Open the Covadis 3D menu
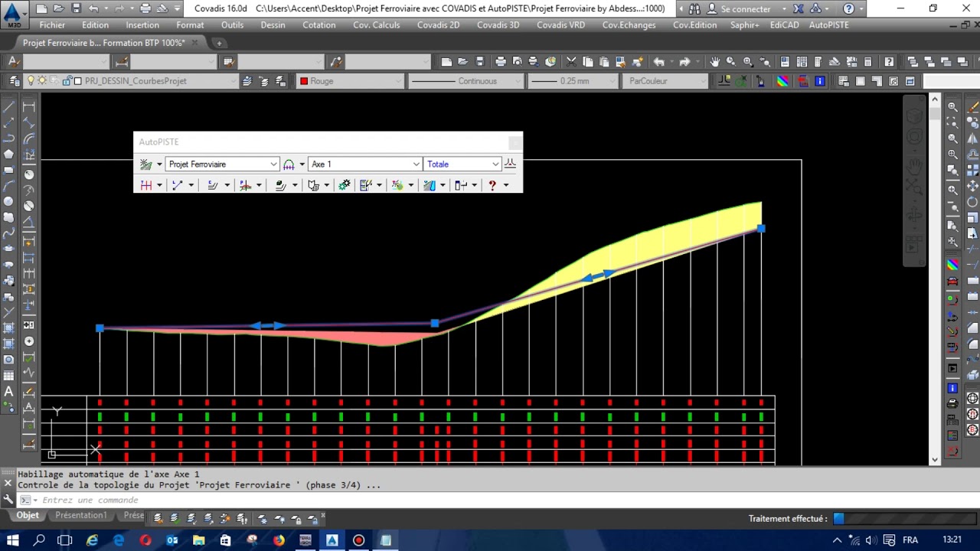 pos(498,25)
